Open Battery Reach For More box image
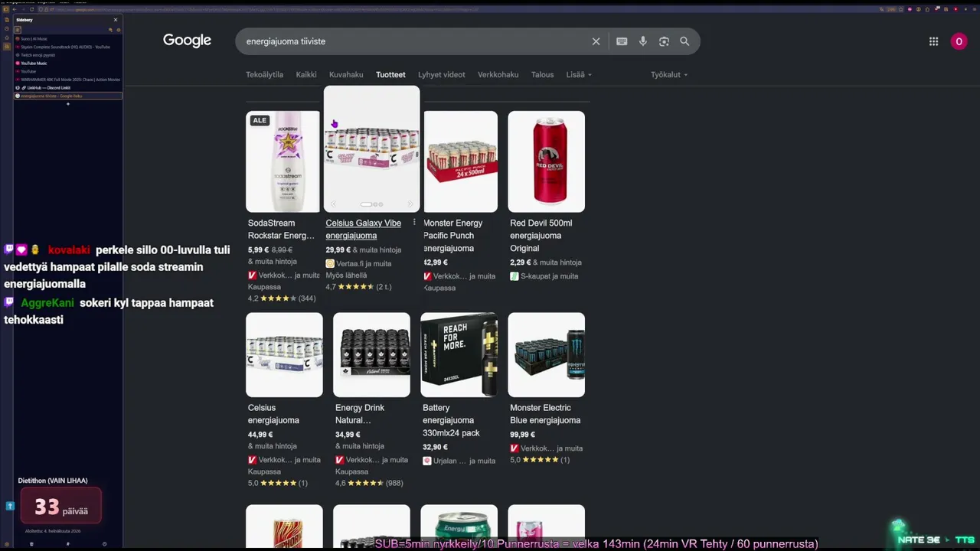Image resolution: width=980 pixels, height=551 pixels. pyautogui.click(x=459, y=354)
